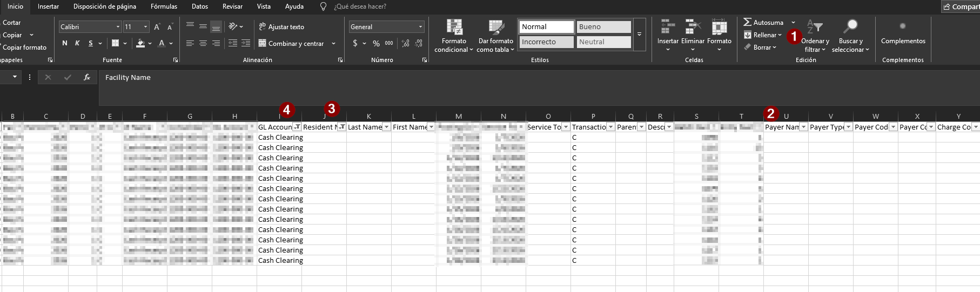Open Buscar y seleccionar magnifier tool

[850, 27]
